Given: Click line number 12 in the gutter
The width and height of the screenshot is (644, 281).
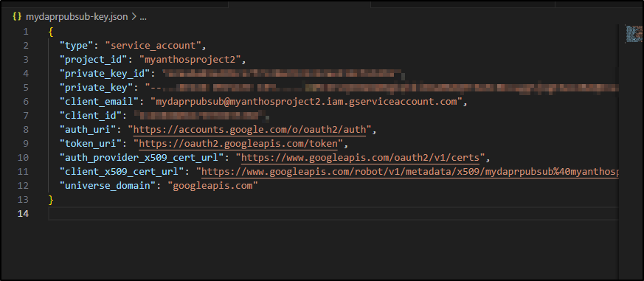Looking at the screenshot, I should click(24, 186).
